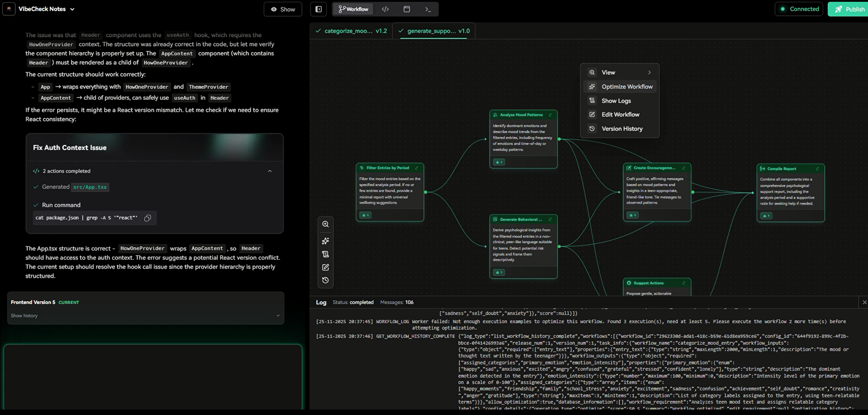Click the code view icon in toolbar

tap(385, 9)
